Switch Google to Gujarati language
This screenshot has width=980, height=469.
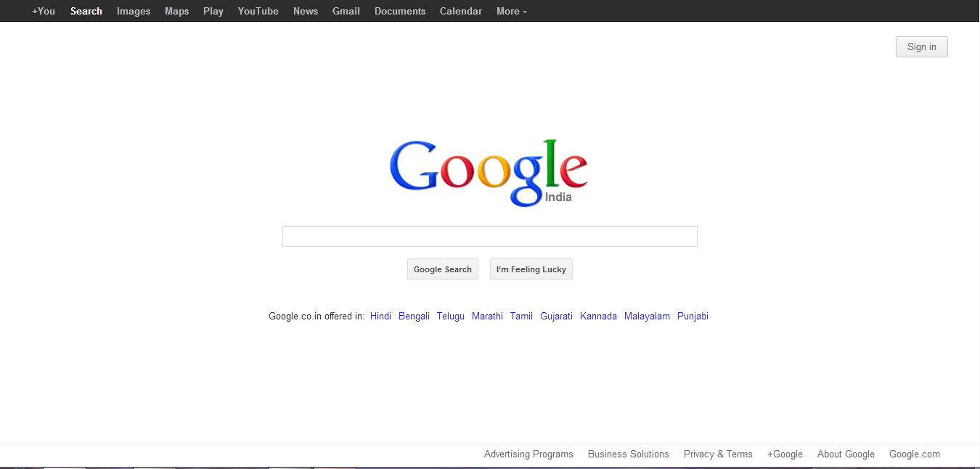556,316
